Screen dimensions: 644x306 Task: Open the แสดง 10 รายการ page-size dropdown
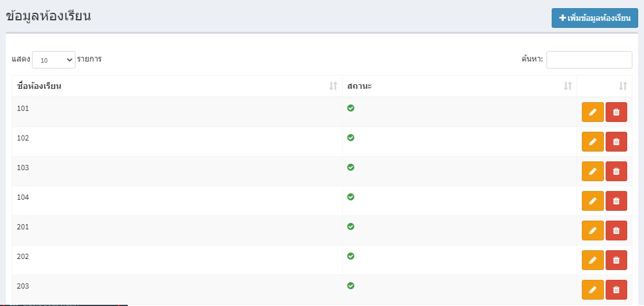click(x=54, y=60)
